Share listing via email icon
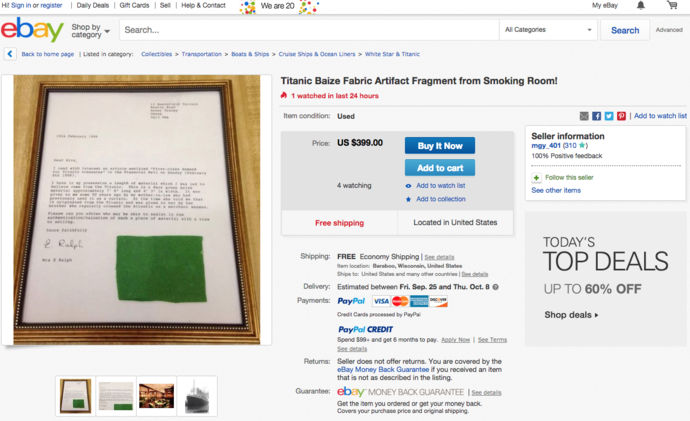Image resolution: width=690 pixels, height=421 pixels. coord(584,116)
